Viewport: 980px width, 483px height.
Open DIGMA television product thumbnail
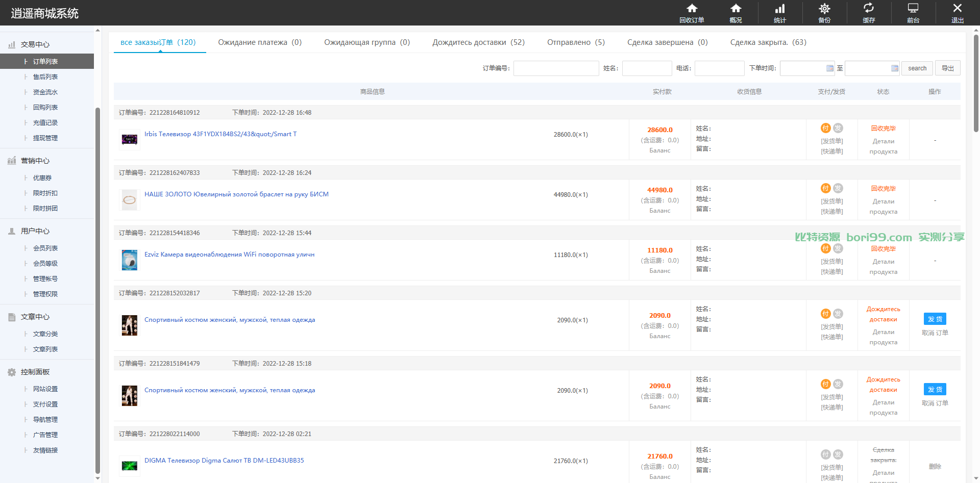tap(130, 466)
